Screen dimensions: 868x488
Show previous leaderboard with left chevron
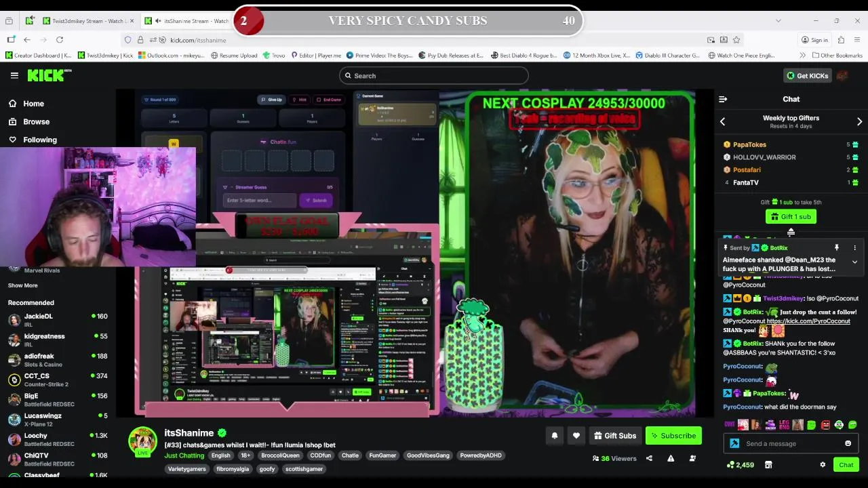(x=722, y=122)
